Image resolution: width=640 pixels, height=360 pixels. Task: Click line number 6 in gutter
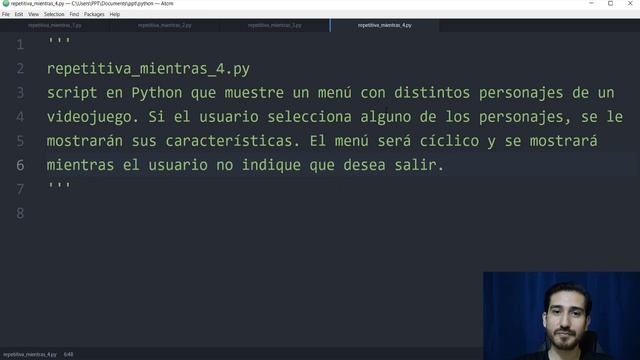click(x=20, y=165)
